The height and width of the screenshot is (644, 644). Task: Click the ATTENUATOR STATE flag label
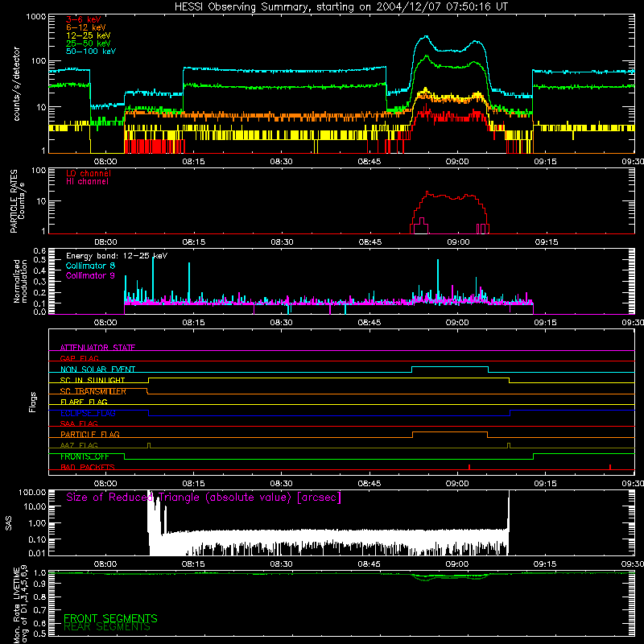pyautogui.click(x=97, y=348)
